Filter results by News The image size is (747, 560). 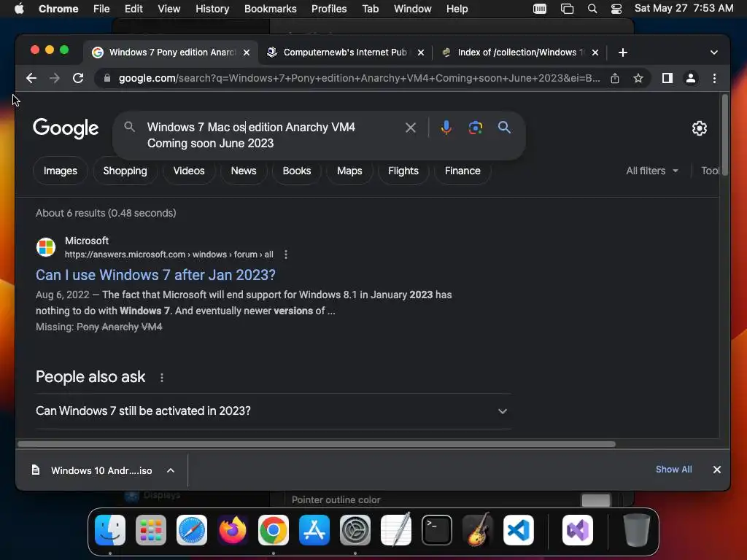tap(244, 171)
